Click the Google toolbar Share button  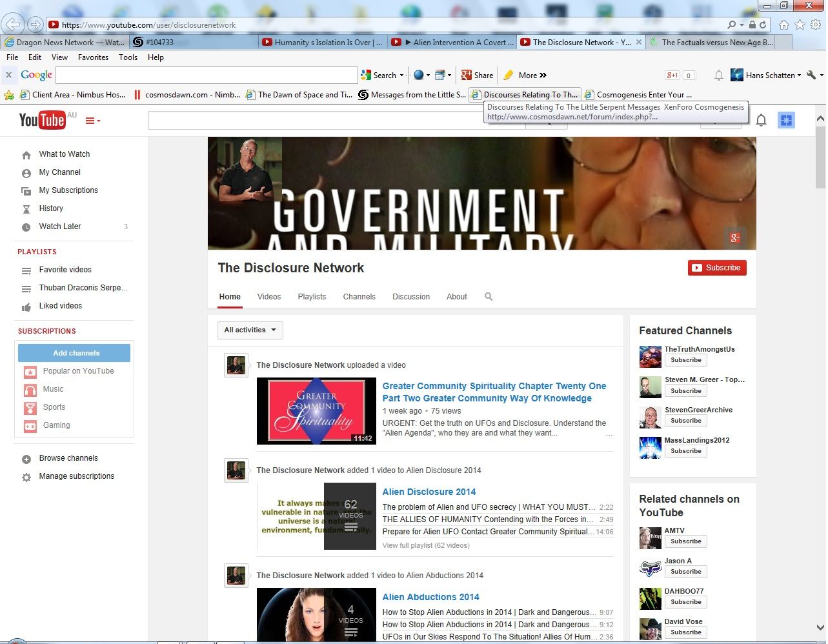point(478,75)
